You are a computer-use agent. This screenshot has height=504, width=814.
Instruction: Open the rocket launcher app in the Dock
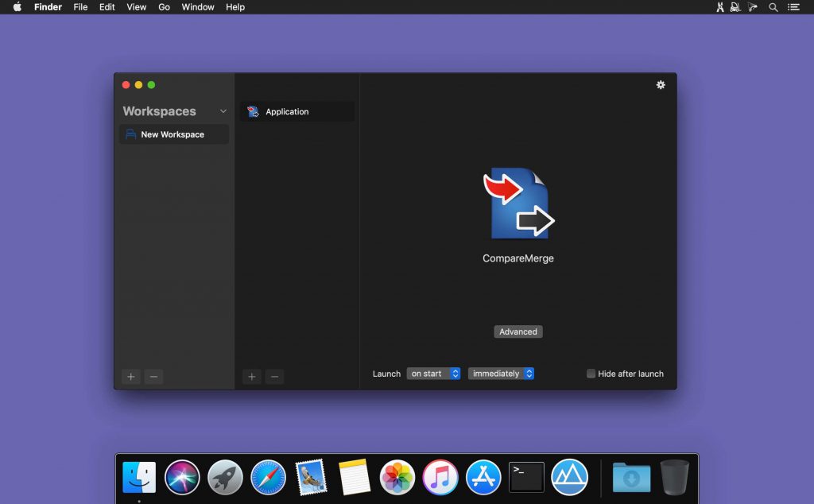[225, 478]
